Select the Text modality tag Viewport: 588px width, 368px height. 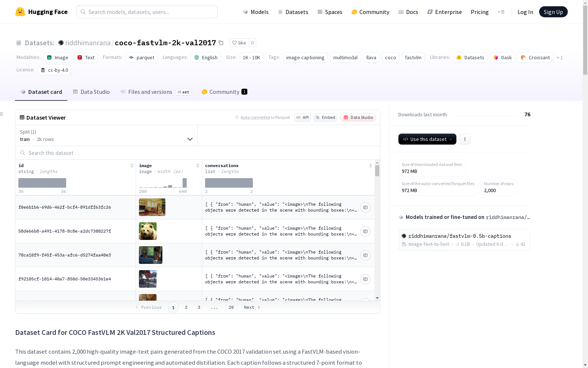86,57
